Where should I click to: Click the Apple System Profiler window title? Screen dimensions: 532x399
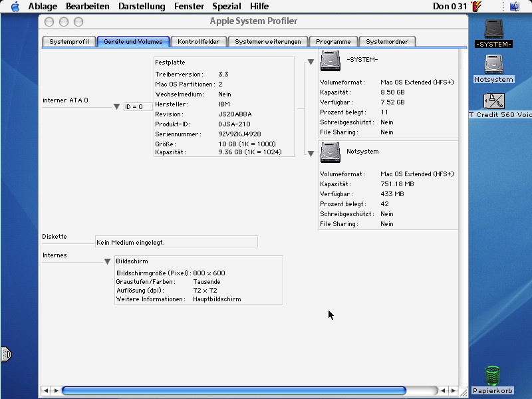coord(253,21)
